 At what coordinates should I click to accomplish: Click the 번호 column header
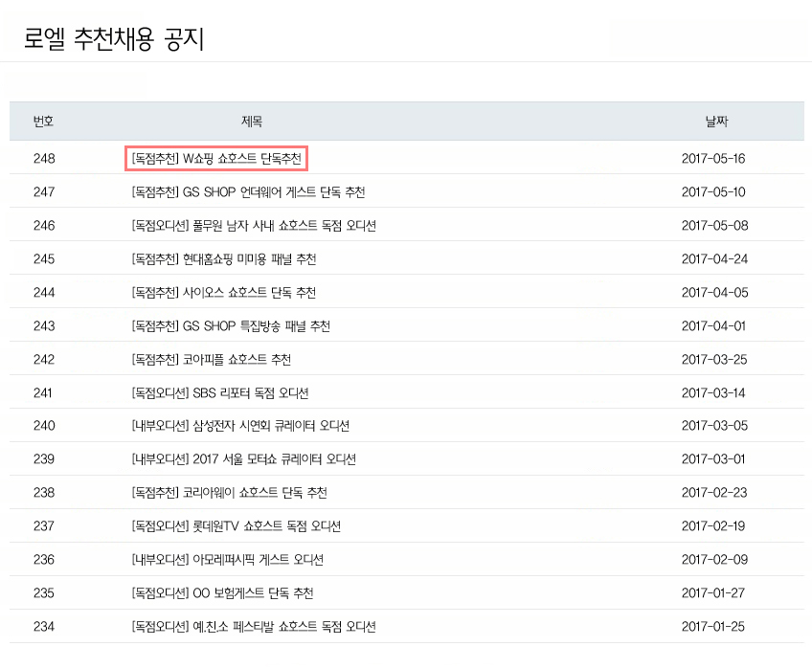[43, 122]
